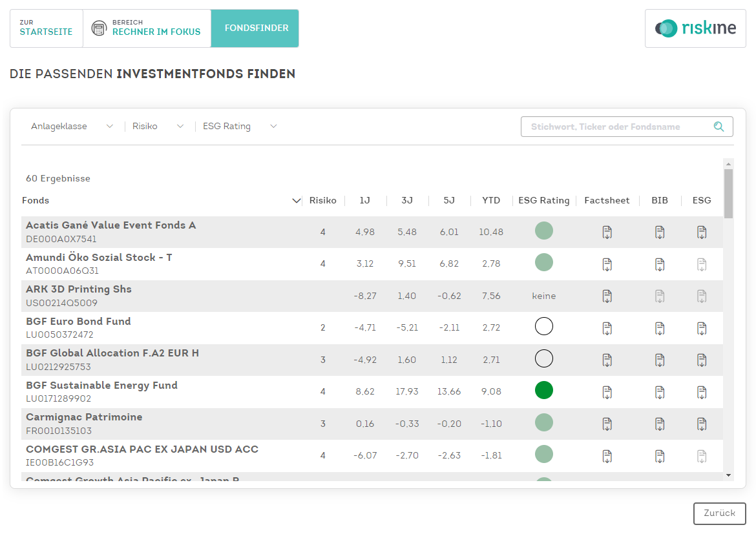Click the 60 Ergebnisse result count

pyautogui.click(x=58, y=178)
